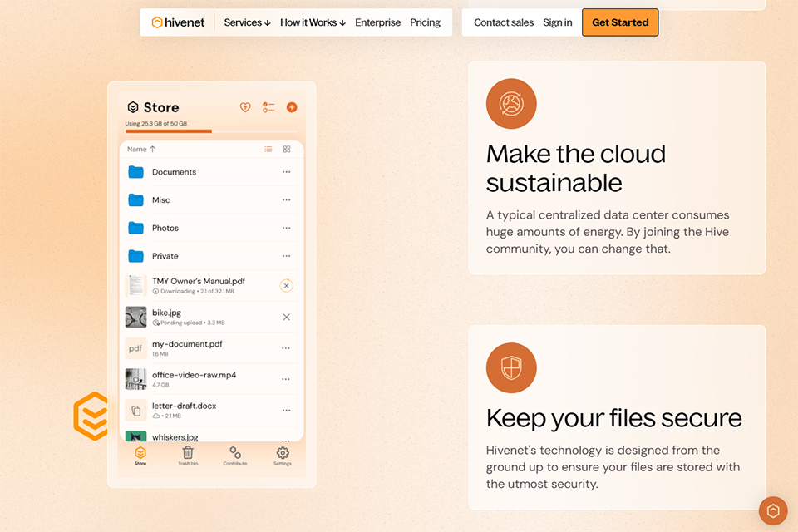Sort files by Name column

tap(141, 149)
